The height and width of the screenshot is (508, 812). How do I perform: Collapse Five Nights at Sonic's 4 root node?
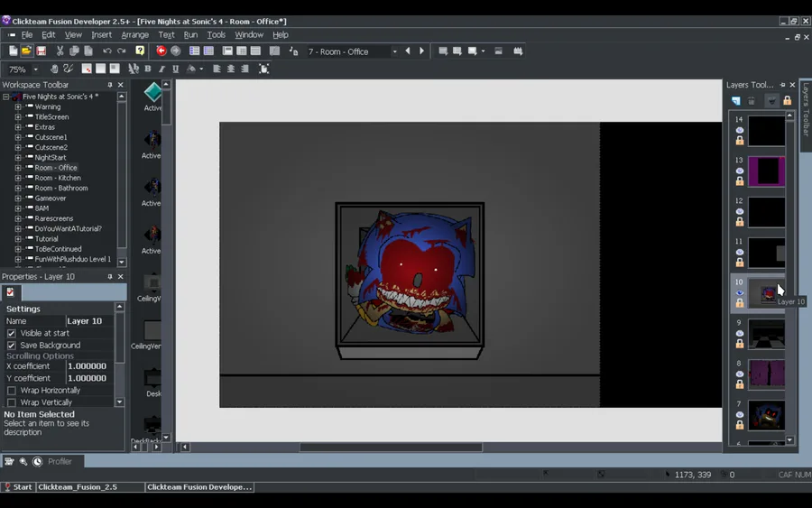(x=5, y=97)
